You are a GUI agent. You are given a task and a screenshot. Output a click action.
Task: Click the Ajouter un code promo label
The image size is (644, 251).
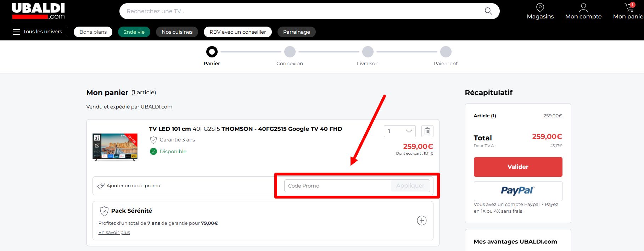coord(133,186)
